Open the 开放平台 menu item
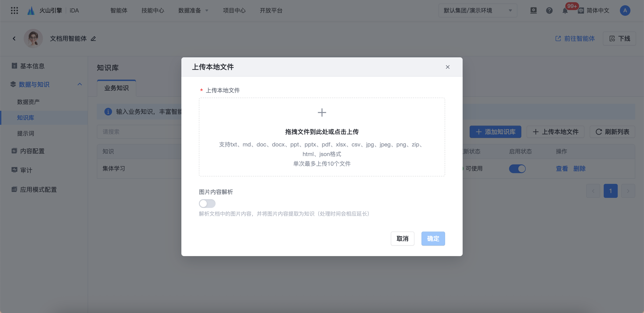The height and width of the screenshot is (313, 644). tap(271, 11)
